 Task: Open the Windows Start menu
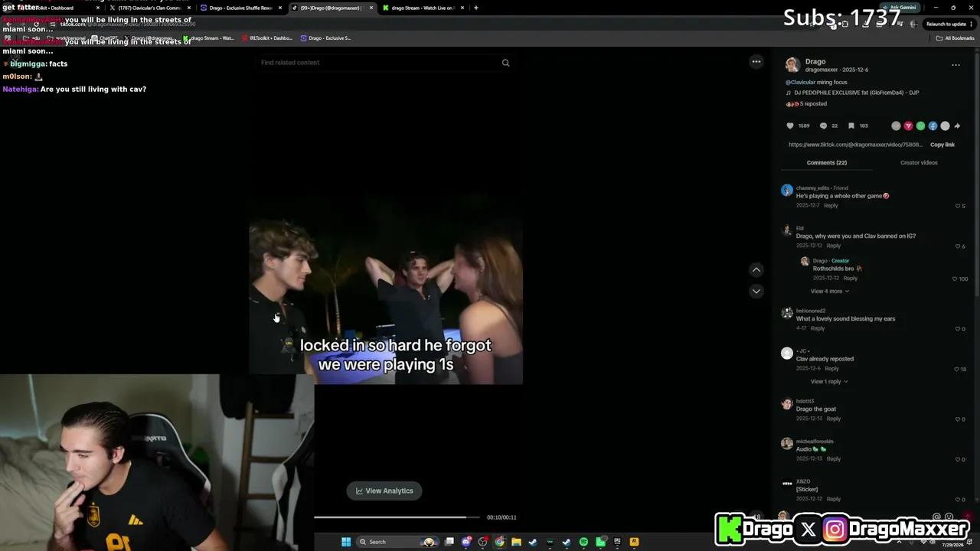click(346, 542)
